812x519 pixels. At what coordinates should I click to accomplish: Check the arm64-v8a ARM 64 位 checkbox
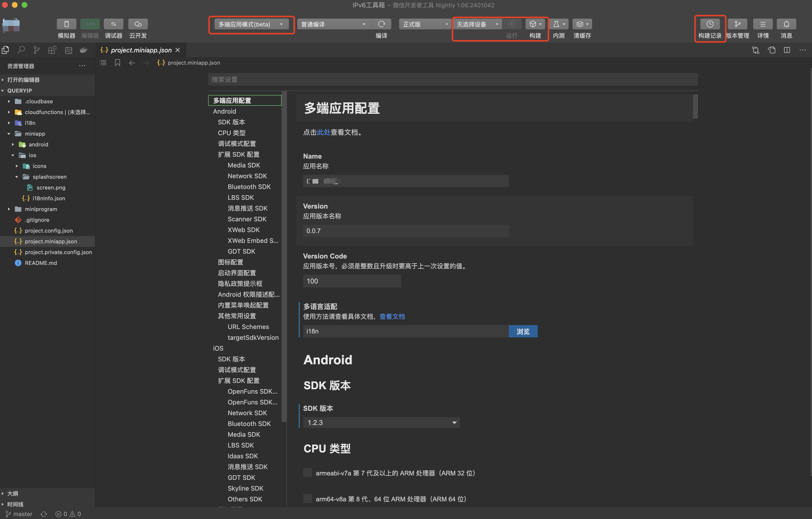308,498
